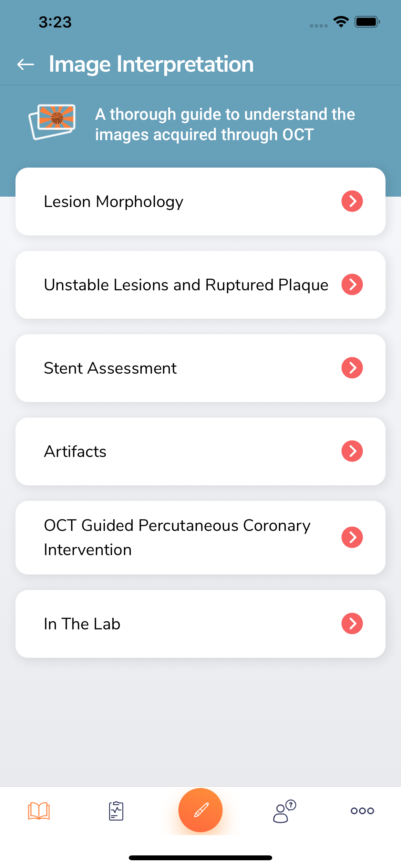Expand Lesion Morphology red chevron
The height and width of the screenshot is (868, 401).
(352, 201)
